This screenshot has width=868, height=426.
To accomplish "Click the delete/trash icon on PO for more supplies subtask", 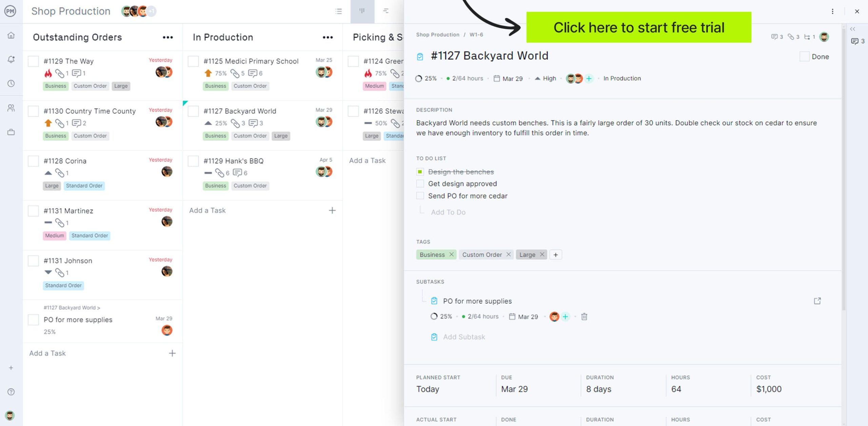I will 584,316.
